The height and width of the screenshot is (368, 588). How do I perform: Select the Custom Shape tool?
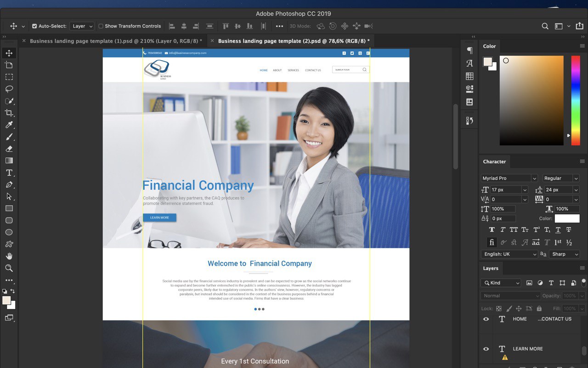[9, 244]
